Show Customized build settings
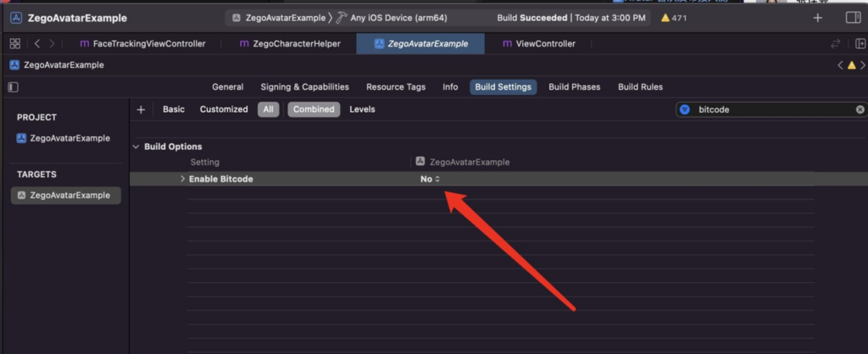868x354 pixels. (224, 109)
